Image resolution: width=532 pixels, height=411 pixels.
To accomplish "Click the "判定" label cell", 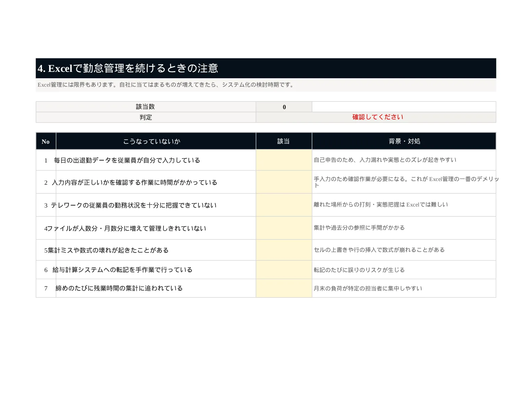I will 146,117.
